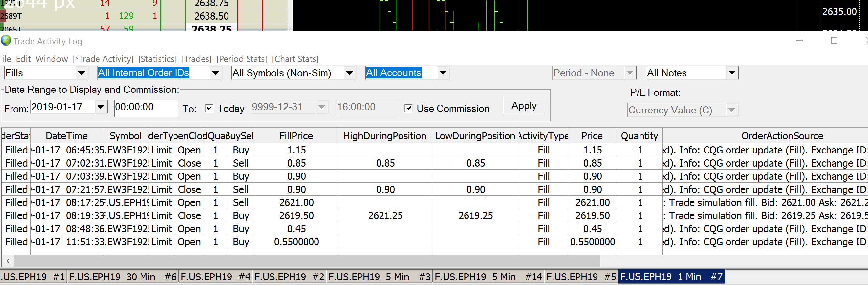Select the F.US.EPH19 30 Min #6 chart tab
The image size is (868, 285).
tap(123, 277)
